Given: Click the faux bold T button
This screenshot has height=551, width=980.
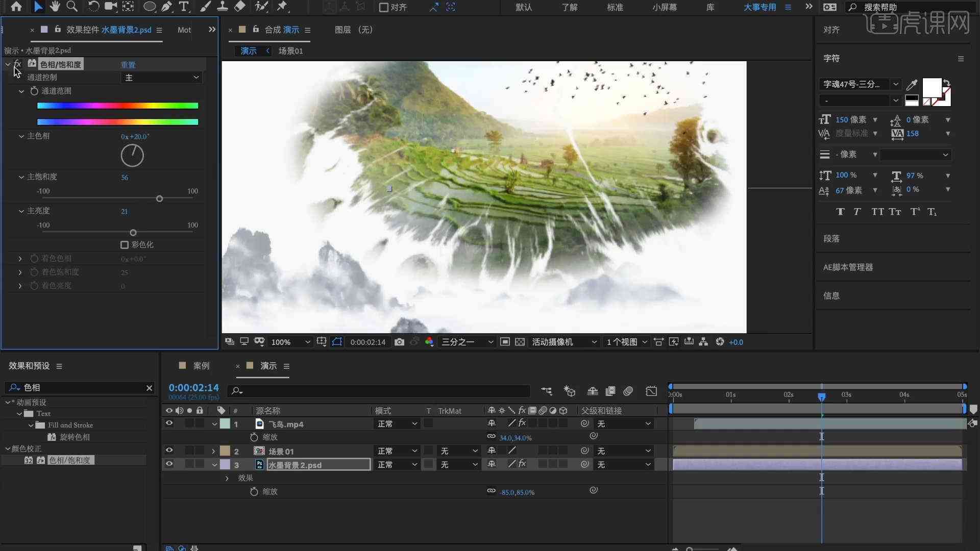Looking at the screenshot, I should (840, 212).
